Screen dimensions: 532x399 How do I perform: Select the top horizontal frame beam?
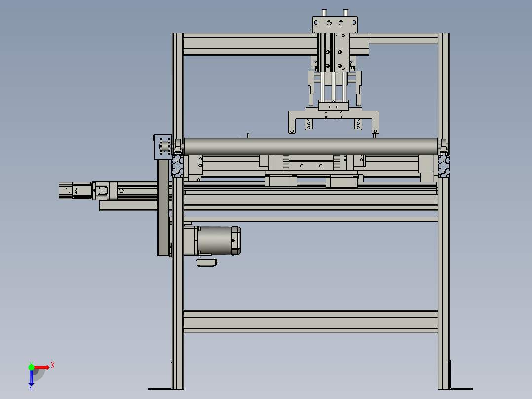tap(250, 44)
